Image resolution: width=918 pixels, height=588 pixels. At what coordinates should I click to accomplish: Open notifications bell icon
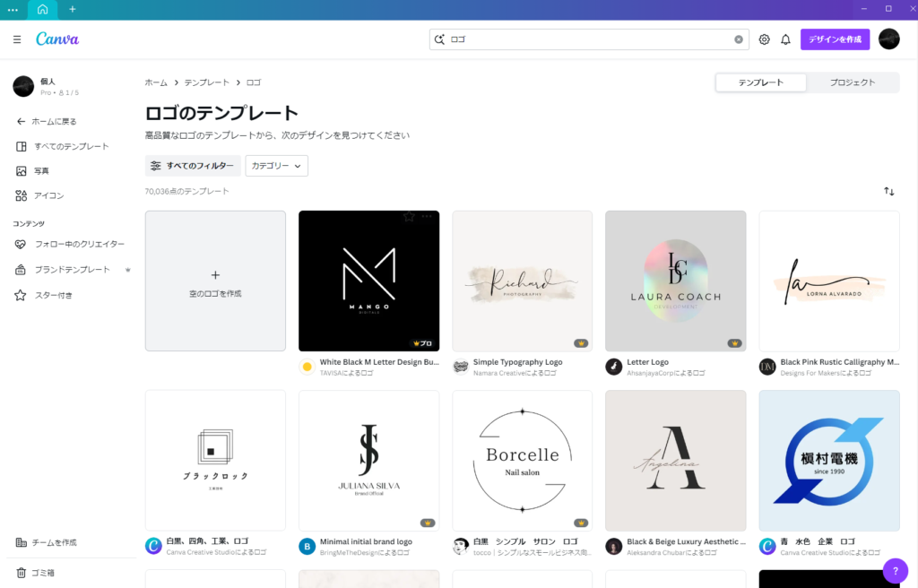point(785,39)
